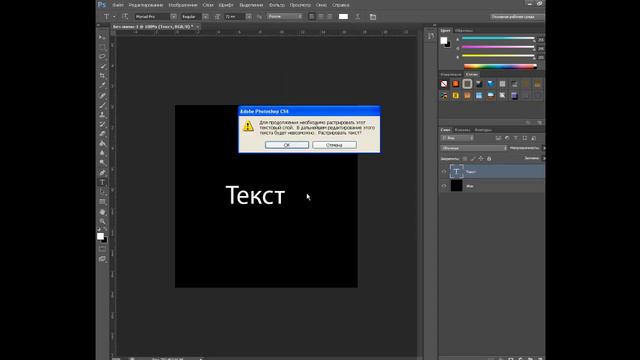Image resolution: width=640 pixels, height=360 pixels.
Task: Switch to the Каналы tab
Action: coord(462,130)
